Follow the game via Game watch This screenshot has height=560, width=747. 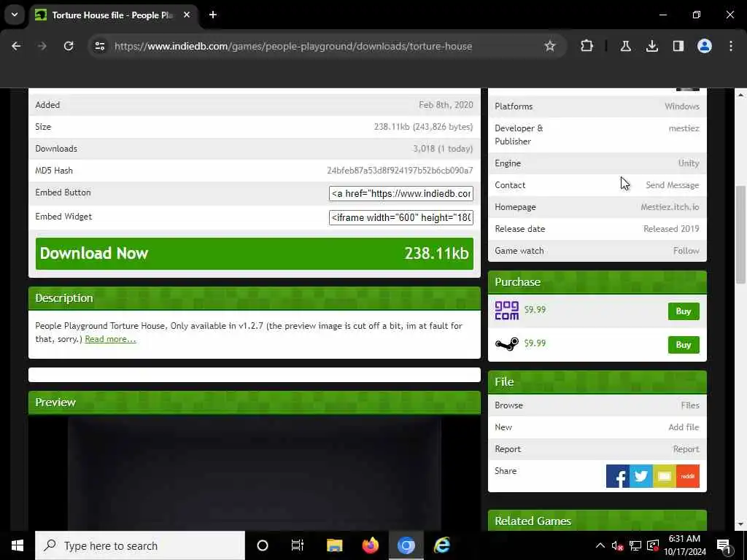[x=686, y=251]
